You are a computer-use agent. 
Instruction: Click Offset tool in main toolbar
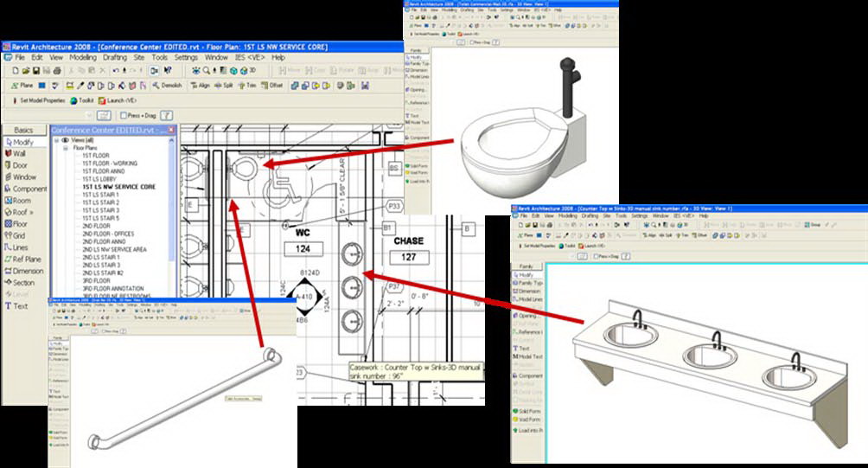[x=271, y=86]
